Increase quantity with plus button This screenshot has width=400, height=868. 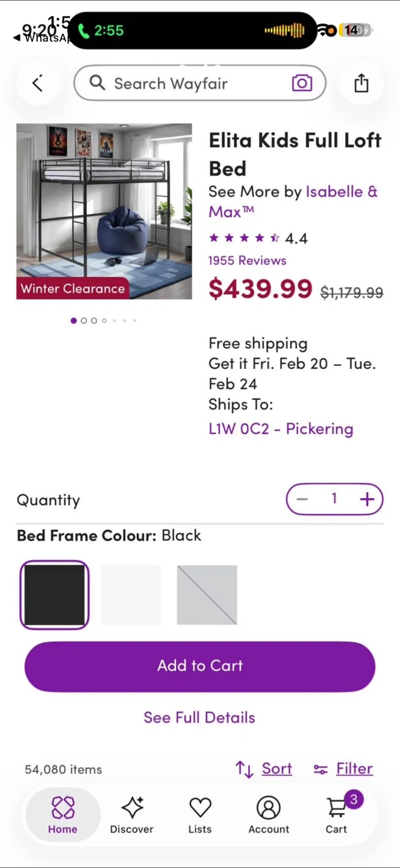pyautogui.click(x=366, y=499)
